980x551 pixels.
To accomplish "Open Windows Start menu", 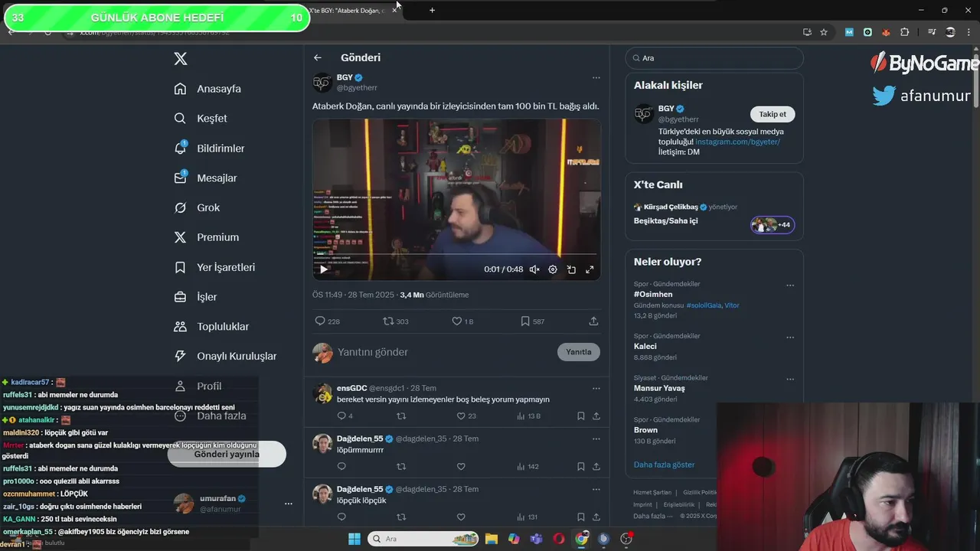I will [x=354, y=539].
